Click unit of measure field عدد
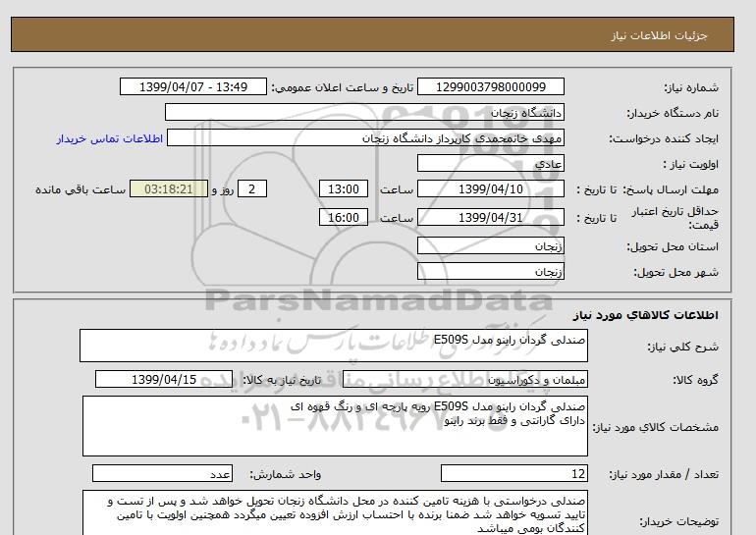This screenshot has width=756, height=535. pos(162,474)
